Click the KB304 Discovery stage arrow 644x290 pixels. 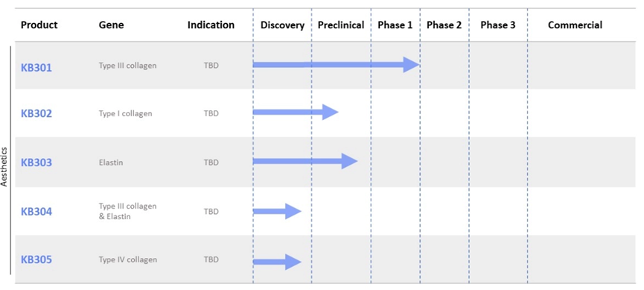click(x=277, y=212)
